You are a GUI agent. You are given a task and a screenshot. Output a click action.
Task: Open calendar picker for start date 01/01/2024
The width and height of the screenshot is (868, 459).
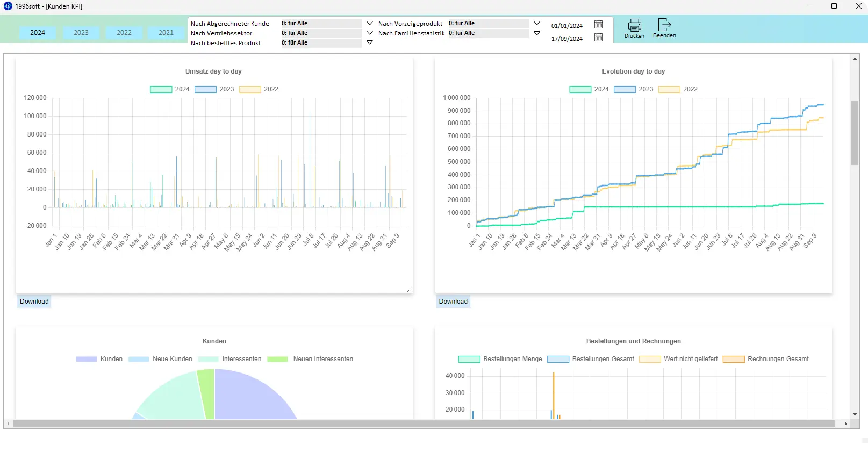599,24
